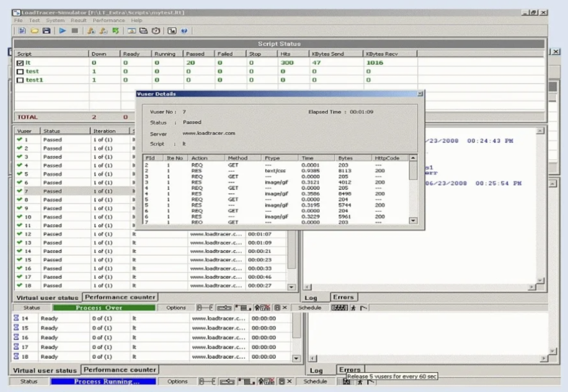Run the load test with the Play icon
568x392 pixels.
point(63,30)
